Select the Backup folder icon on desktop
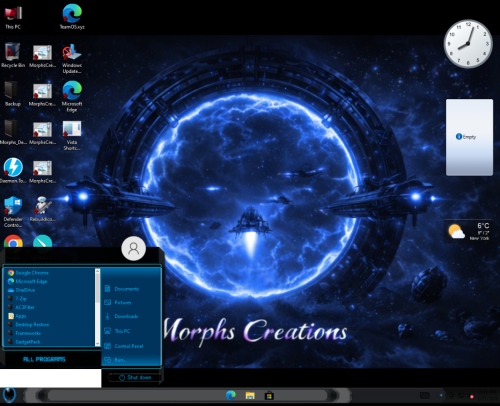This screenshot has width=500, height=406. coord(13,94)
